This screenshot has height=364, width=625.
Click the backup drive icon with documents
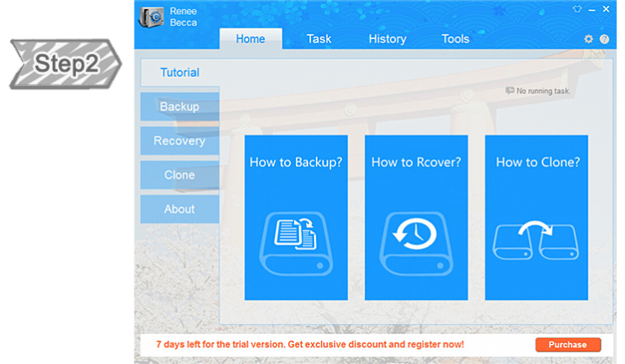(296, 240)
